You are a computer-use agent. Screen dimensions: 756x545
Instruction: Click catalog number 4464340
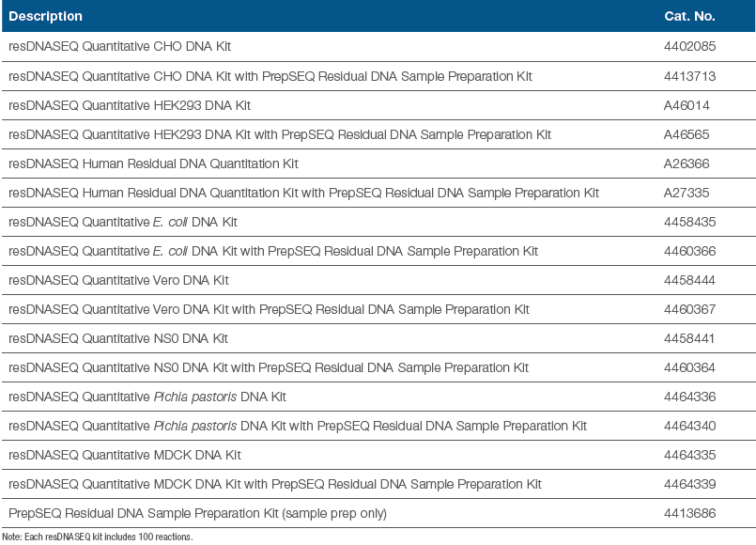689,426
